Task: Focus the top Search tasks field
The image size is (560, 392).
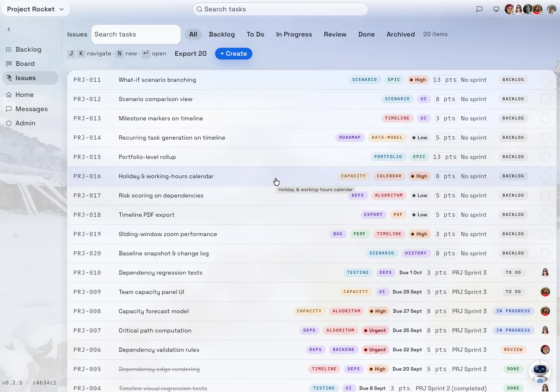Action: coord(280,9)
